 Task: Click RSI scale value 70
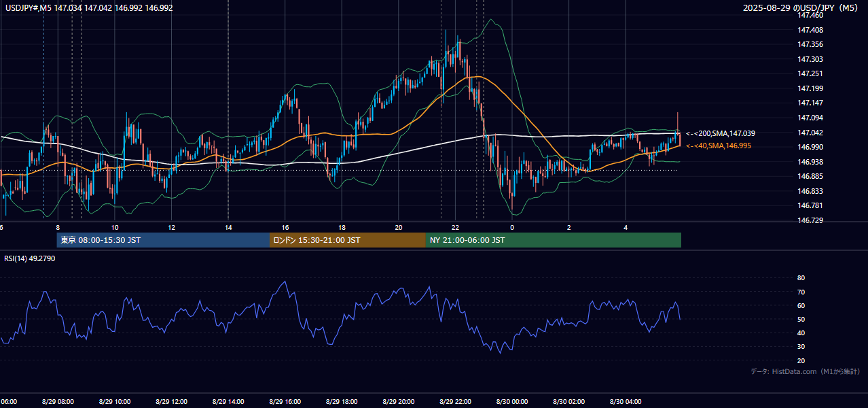pyautogui.click(x=801, y=292)
